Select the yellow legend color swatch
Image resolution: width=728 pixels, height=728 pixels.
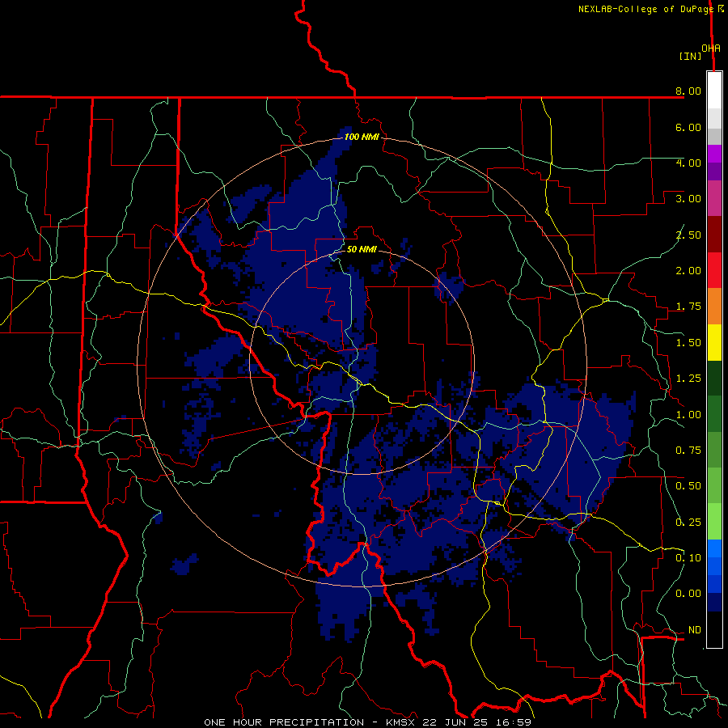(714, 343)
